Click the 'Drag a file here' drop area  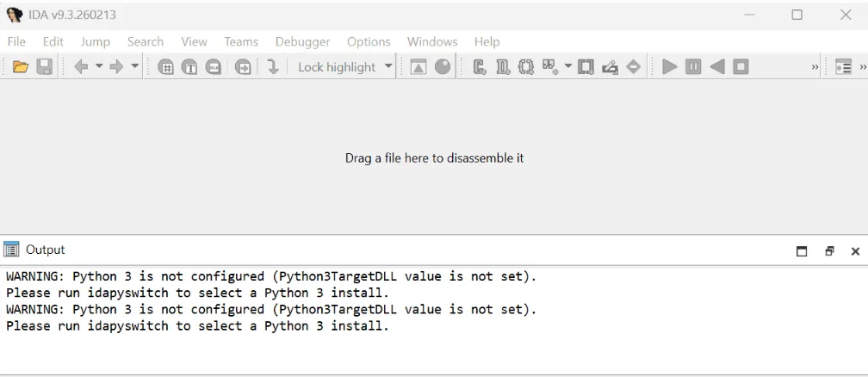[x=434, y=158]
